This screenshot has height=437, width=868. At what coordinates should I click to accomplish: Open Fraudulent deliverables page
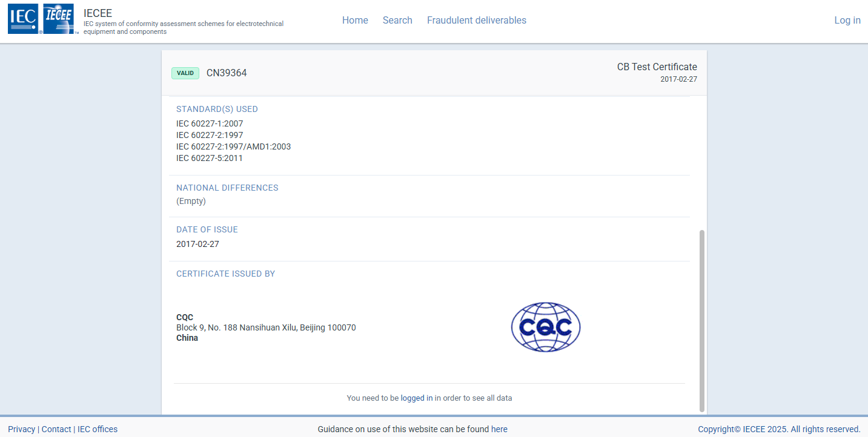click(477, 20)
